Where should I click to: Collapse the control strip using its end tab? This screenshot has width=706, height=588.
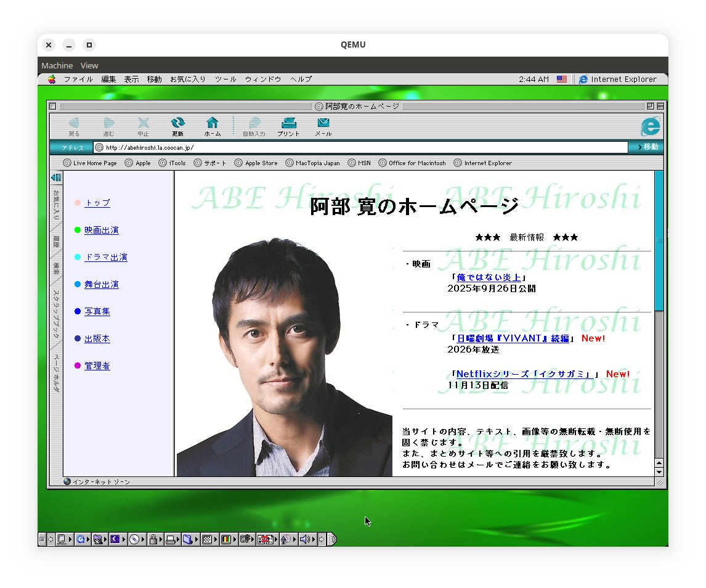[332, 540]
